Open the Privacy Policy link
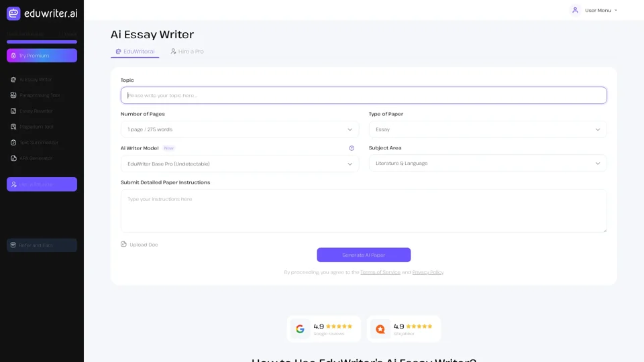The image size is (644, 362). coord(428,272)
